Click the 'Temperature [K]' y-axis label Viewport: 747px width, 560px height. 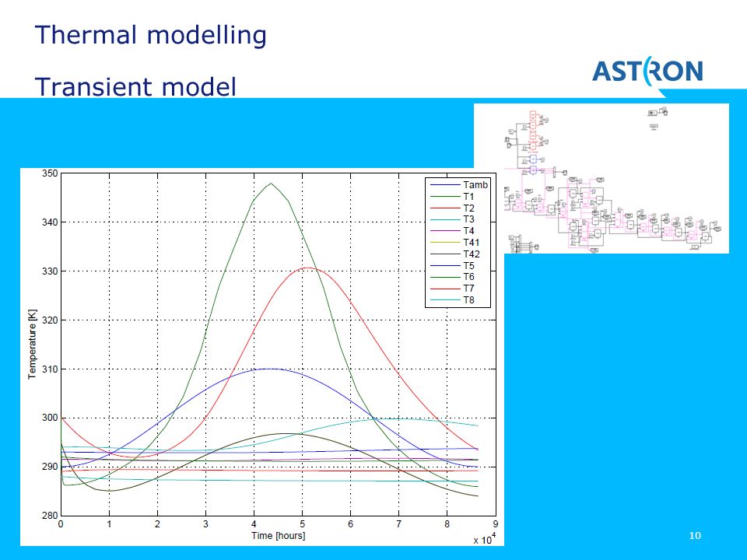coord(32,345)
